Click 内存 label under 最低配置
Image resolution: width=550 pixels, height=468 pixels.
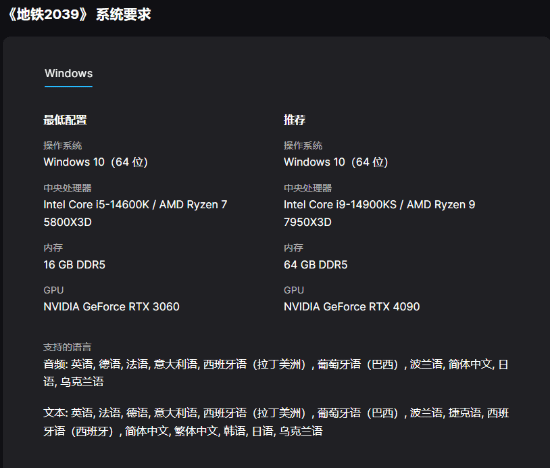[53, 248]
